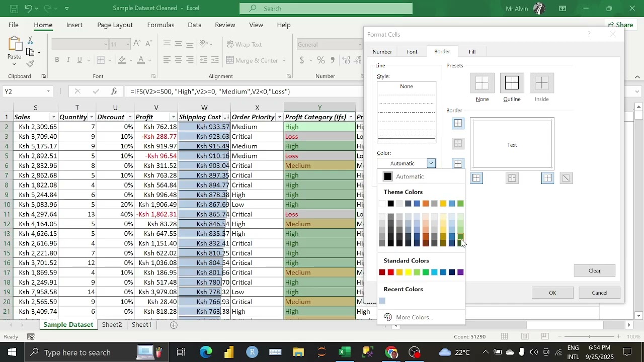Click the Font Color A icon
This screenshot has height=362, width=644.
coord(141,60)
